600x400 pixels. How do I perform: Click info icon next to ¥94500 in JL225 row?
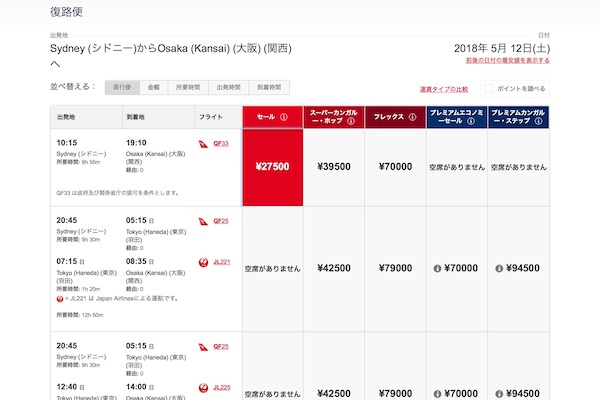click(499, 394)
